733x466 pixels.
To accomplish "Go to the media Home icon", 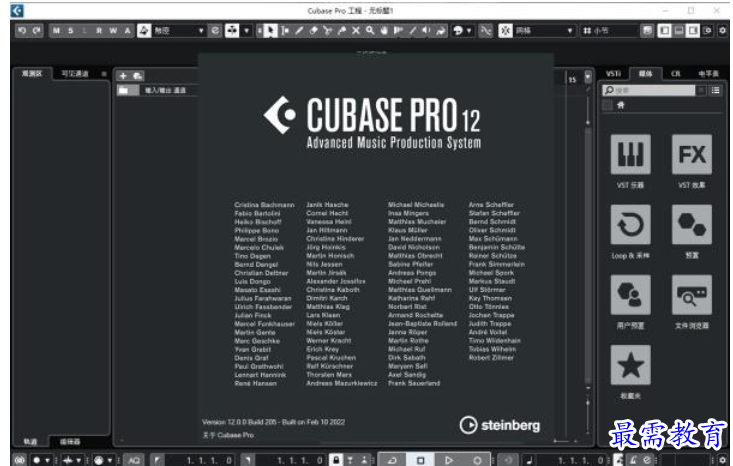I will [x=621, y=105].
